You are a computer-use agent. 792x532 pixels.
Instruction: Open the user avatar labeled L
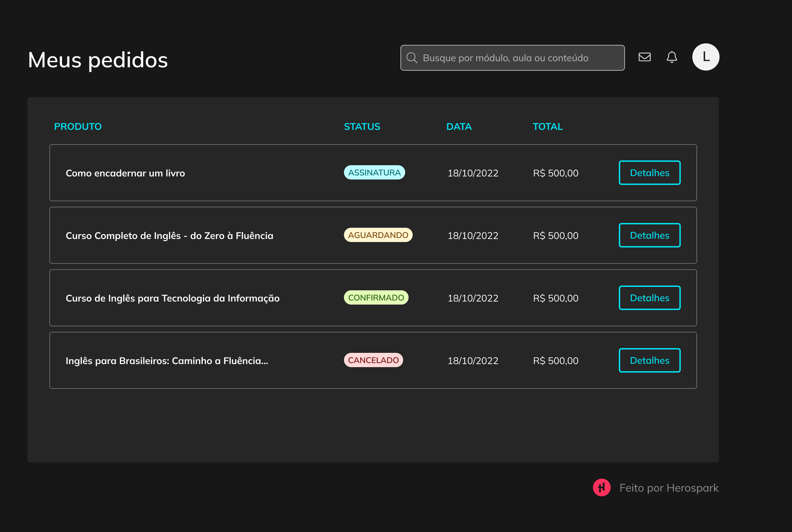(x=706, y=57)
